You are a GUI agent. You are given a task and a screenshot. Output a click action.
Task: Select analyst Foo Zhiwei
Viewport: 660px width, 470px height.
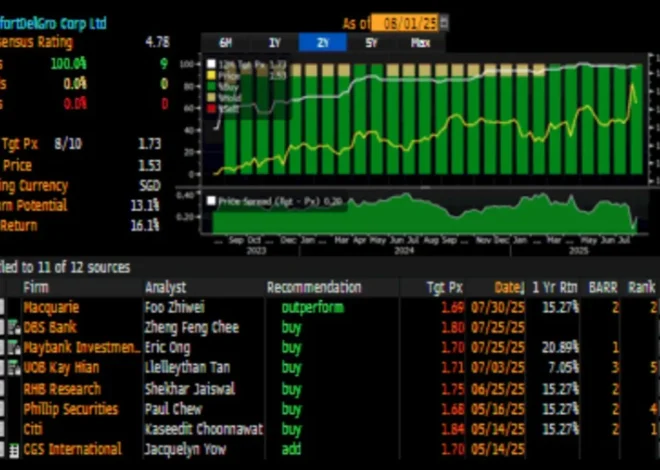point(175,308)
